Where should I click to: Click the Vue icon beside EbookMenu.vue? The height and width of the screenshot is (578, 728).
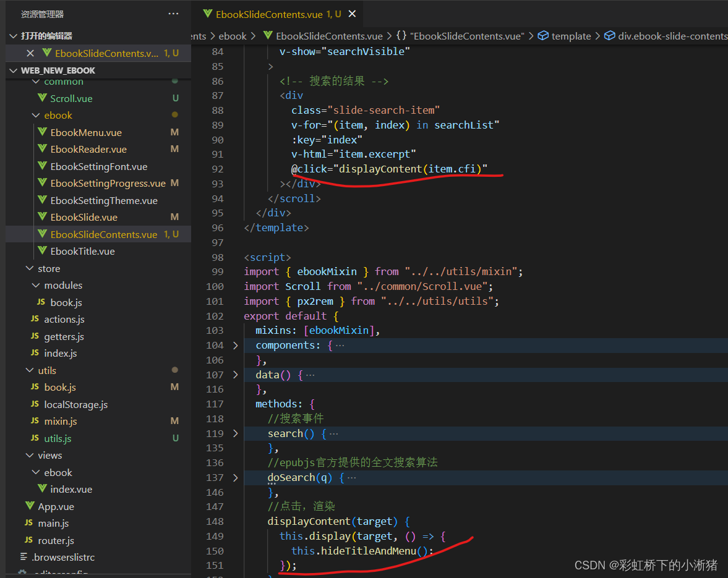coord(42,132)
